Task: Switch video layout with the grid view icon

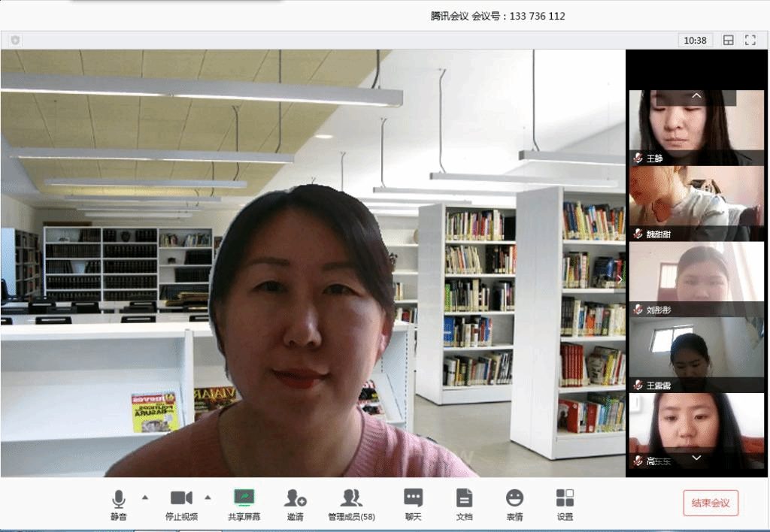Action: pyautogui.click(x=728, y=41)
